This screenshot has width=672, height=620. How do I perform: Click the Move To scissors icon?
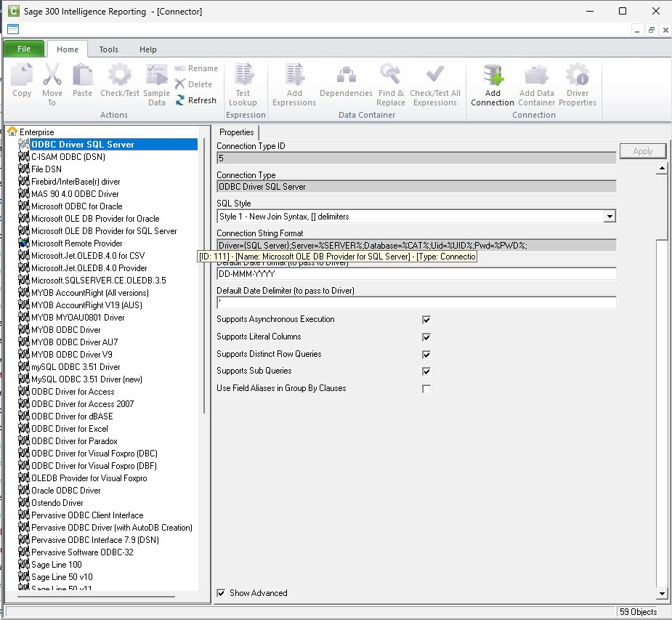pyautogui.click(x=52, y=74)
